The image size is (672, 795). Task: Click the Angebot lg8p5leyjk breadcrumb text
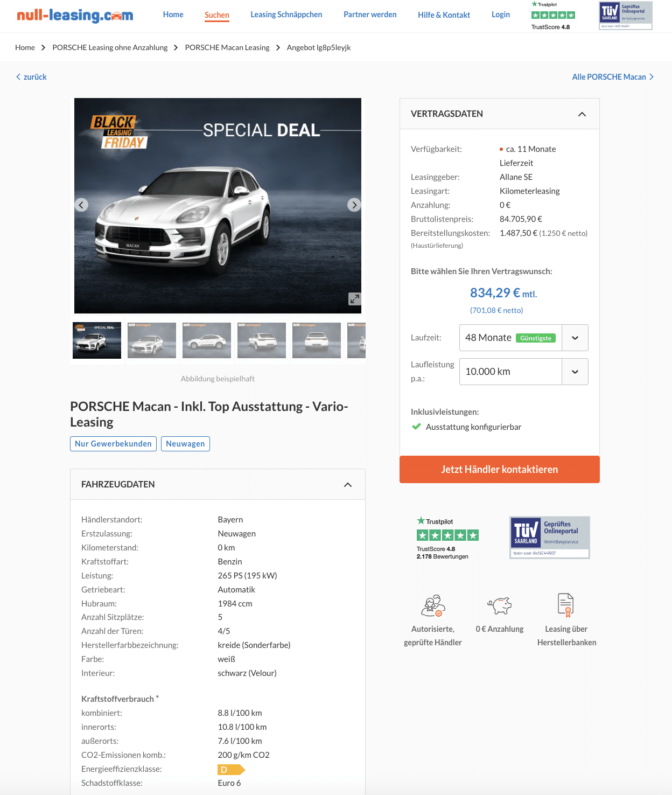[x=319, y=47]
